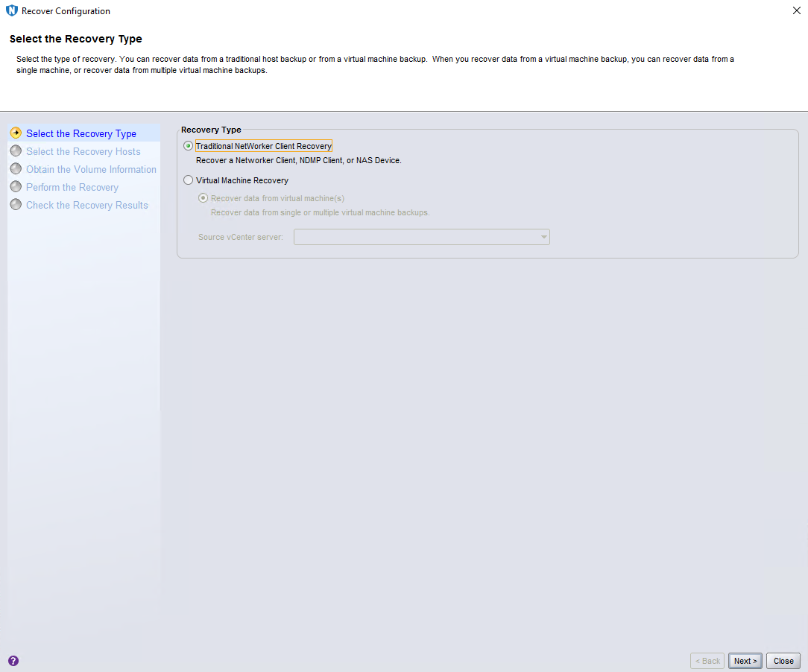Open the Perform the Recovery step
This screenshot has width=808, height=672.
tap(72, 188)
